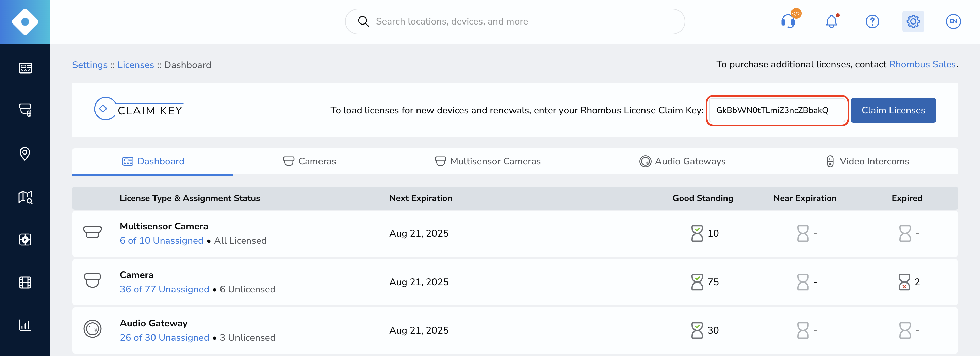Open the dashboard sidebar icon
This screenshot has height=356, width=980.
click(25, 68)
